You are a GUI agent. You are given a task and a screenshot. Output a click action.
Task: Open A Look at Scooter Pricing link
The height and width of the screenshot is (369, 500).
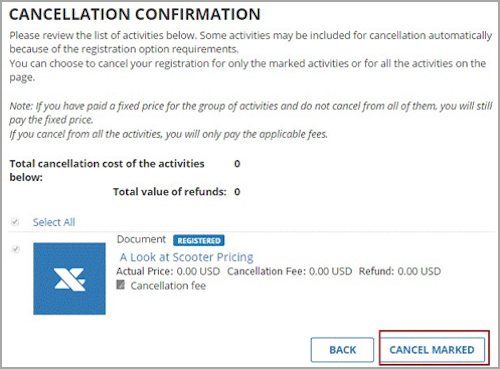(186, 257)
